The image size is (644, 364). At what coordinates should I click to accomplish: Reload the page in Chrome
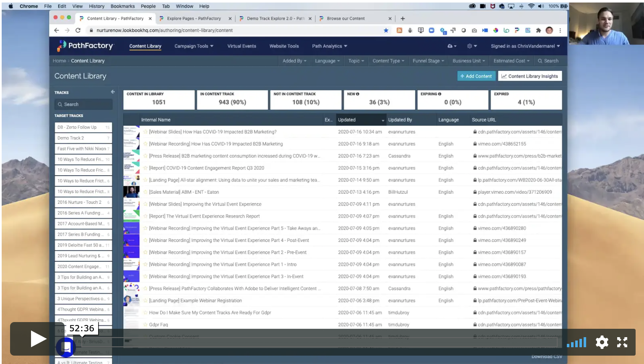(x=78, y=30)
